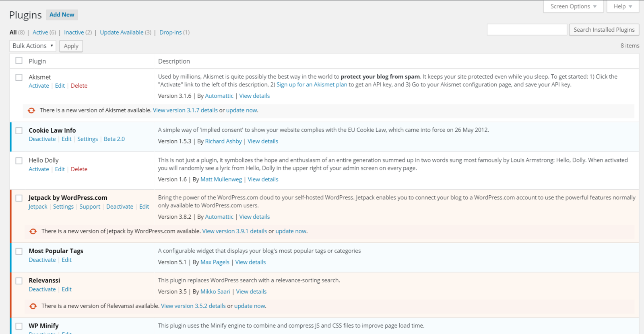Edit the Relevanssi plugin
Screen dimensions: 644x334
[67, 289]
